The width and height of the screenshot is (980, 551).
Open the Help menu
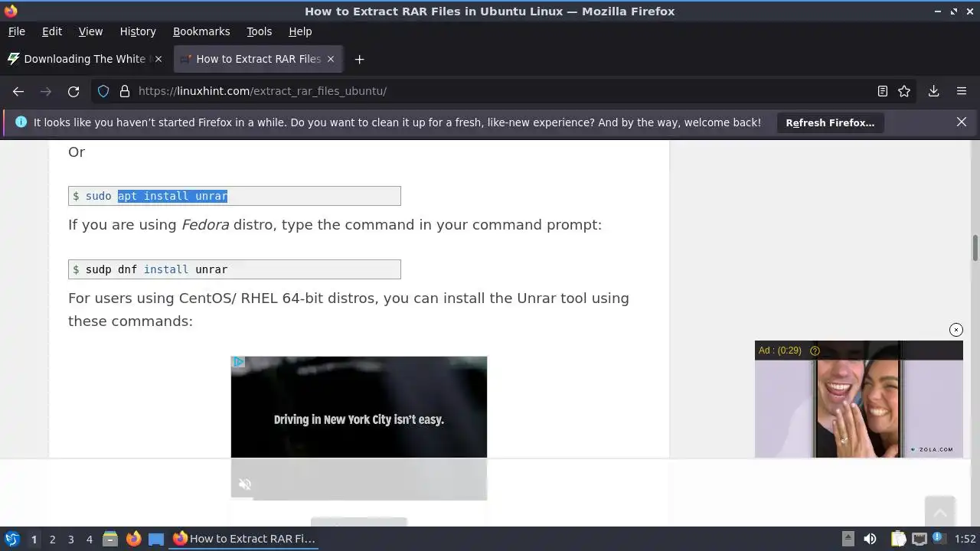[300, 31]
